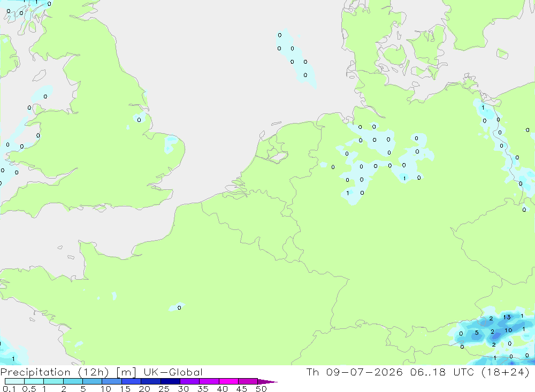Screen dimensions: 535x392
Task: Click the "10" value in the southeast rain area
Action: (x=508, y=330)
